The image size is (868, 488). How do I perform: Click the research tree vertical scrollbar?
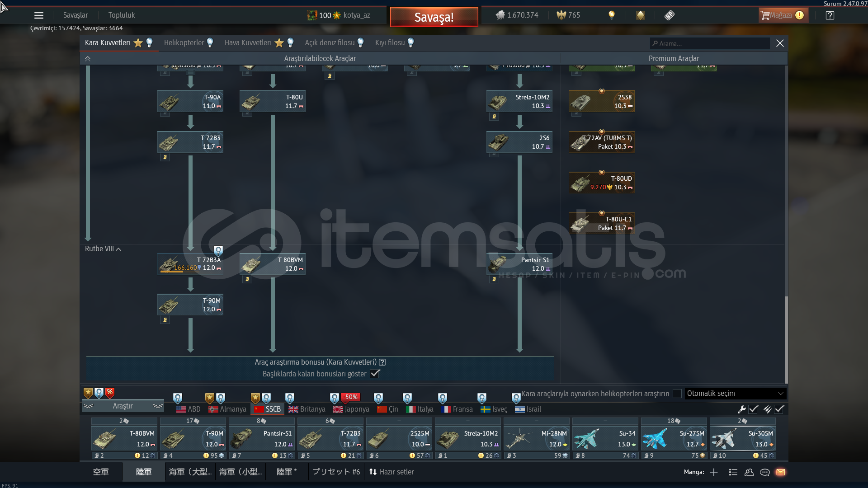(787, 339)
